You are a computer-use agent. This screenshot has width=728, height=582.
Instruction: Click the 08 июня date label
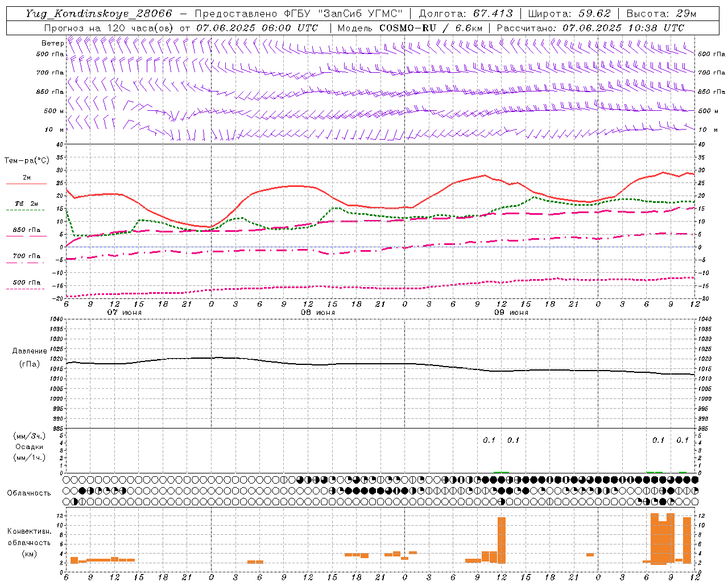click(x=318, y=313)
